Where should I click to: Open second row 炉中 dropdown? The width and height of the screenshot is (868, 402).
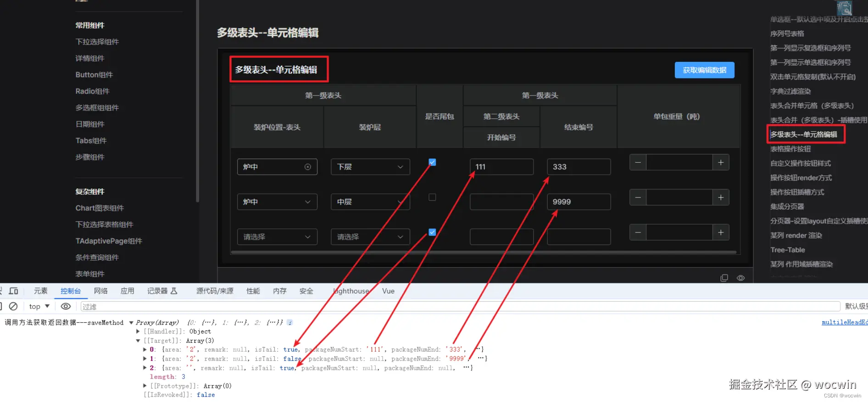click(x=277, y=202)
